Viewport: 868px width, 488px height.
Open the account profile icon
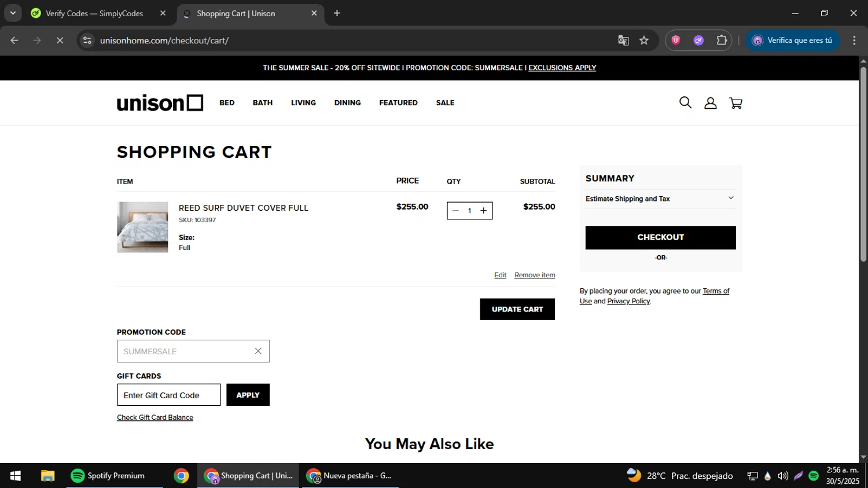711,103
